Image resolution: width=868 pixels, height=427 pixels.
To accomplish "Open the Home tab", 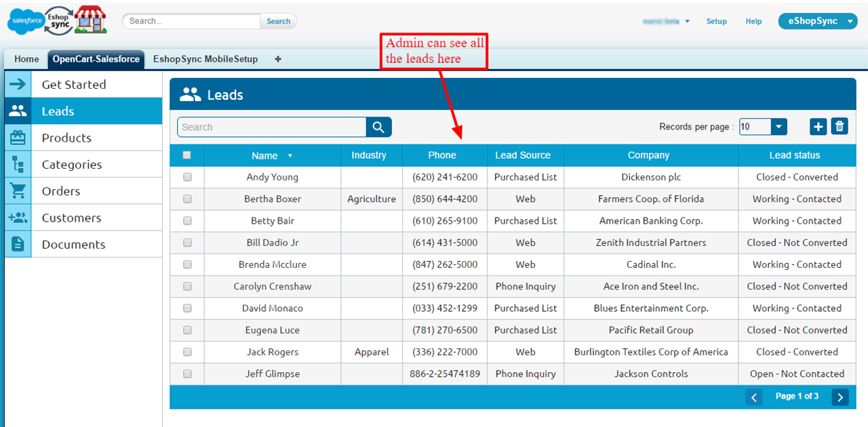I will (26, 59).
